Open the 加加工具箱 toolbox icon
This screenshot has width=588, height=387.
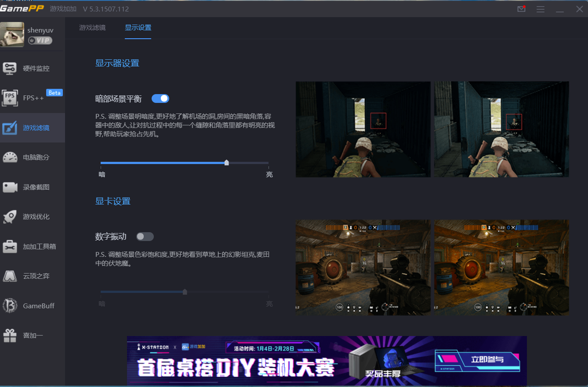10,247
